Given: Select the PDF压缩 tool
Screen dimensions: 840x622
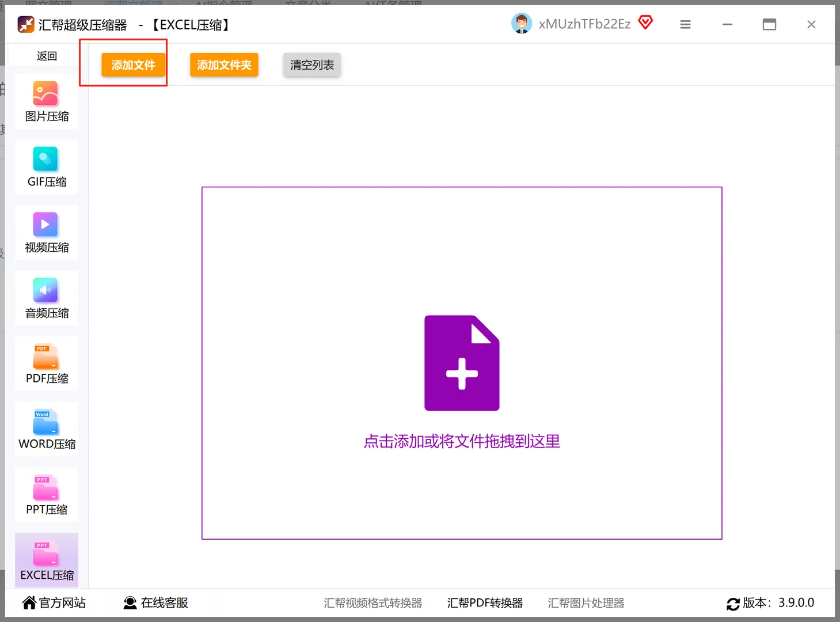Looking at the screenshot, I should (46, 363).
